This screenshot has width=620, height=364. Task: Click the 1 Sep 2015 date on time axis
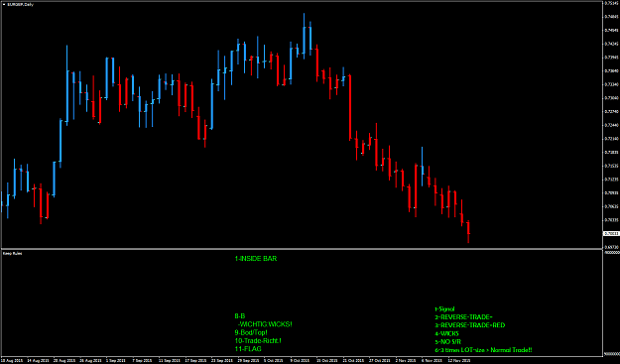pyautogui.click(x=115, y=361)
